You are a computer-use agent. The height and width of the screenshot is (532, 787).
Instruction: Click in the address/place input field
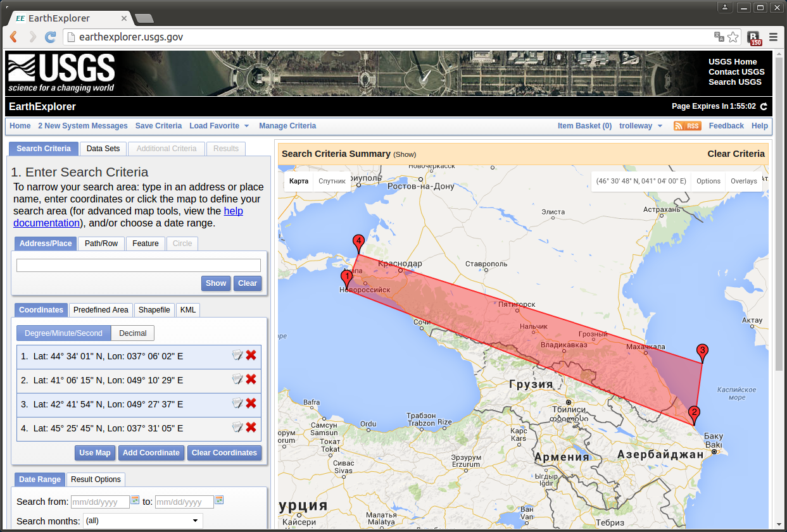[x=139, y=265]
